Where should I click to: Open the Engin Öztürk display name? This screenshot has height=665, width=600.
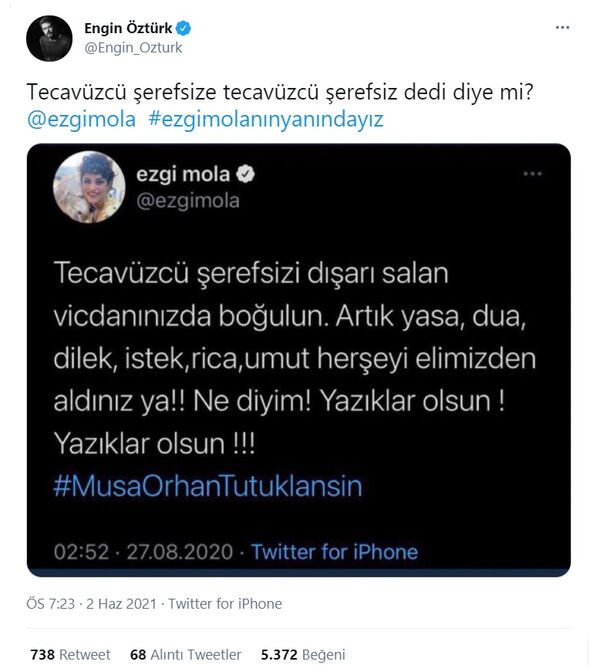click(126, 28)
